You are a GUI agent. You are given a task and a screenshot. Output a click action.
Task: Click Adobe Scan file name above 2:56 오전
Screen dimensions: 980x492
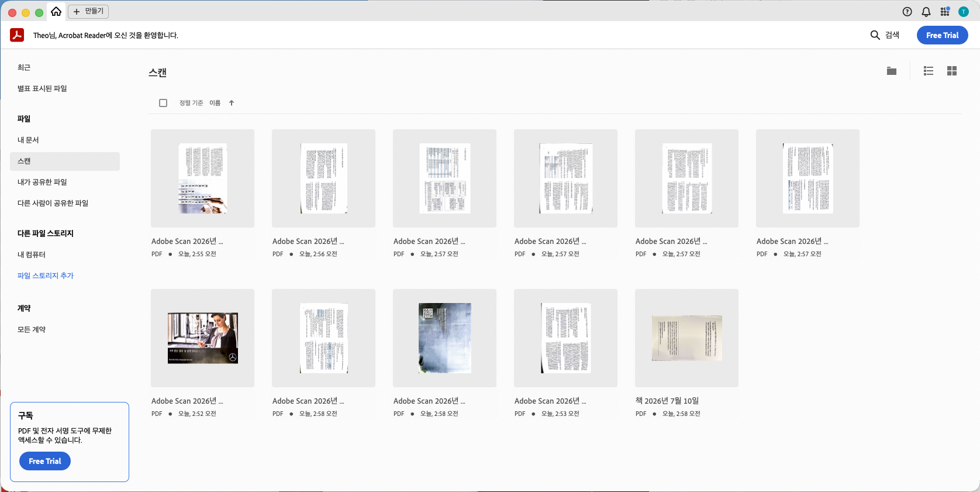pos(308,241)
